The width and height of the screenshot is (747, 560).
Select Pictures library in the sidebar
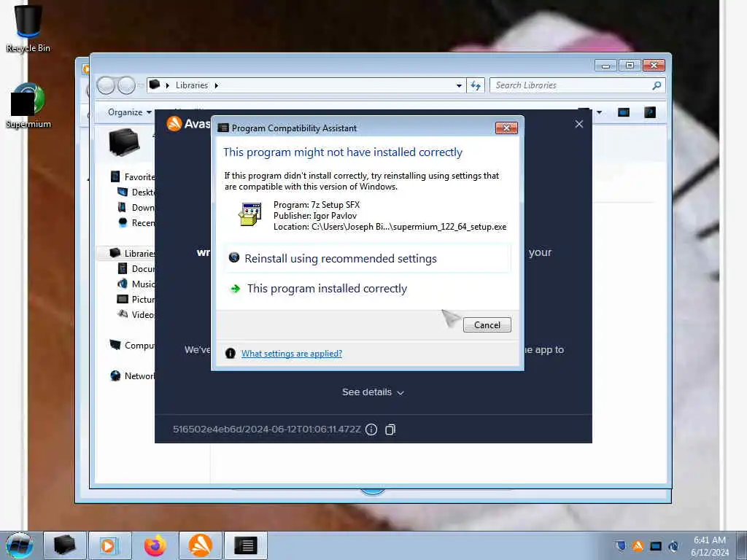click(x=136, y=299)
